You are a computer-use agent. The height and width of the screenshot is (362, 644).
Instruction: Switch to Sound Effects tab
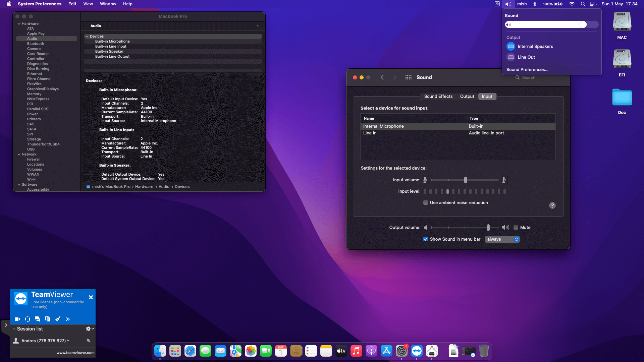[x=438, y=96]
